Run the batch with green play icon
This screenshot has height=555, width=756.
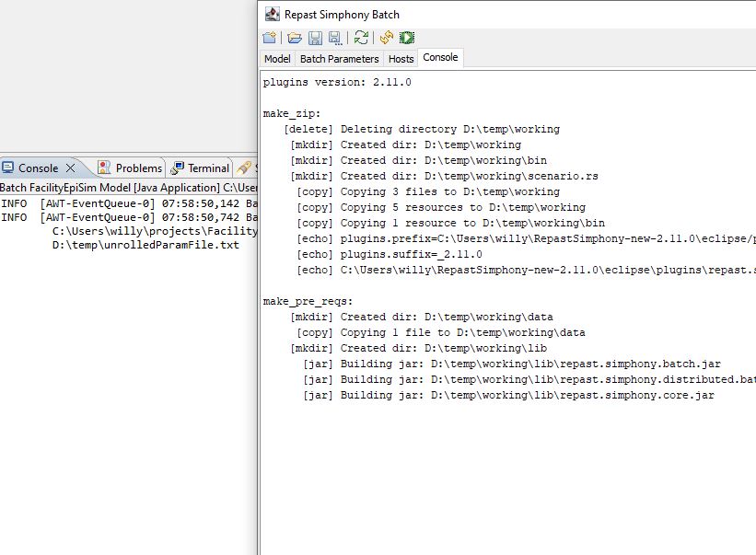[x=407, y=38]
